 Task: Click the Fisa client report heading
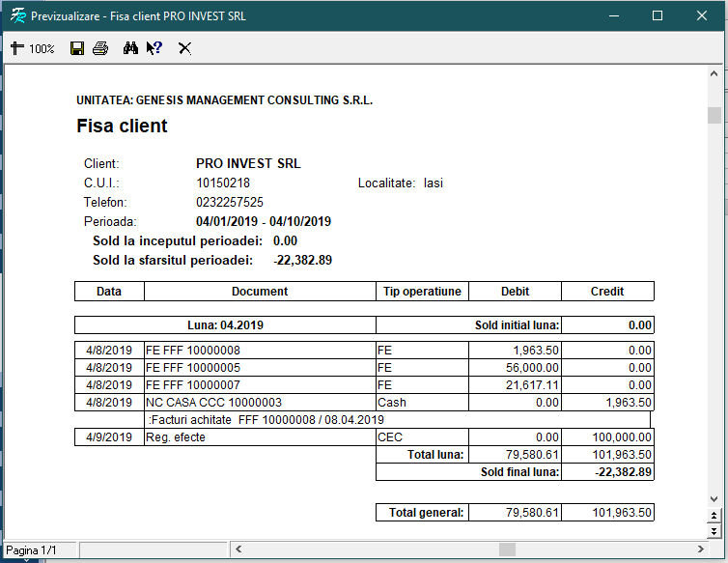pyautogui.click(x=122, y=127)
